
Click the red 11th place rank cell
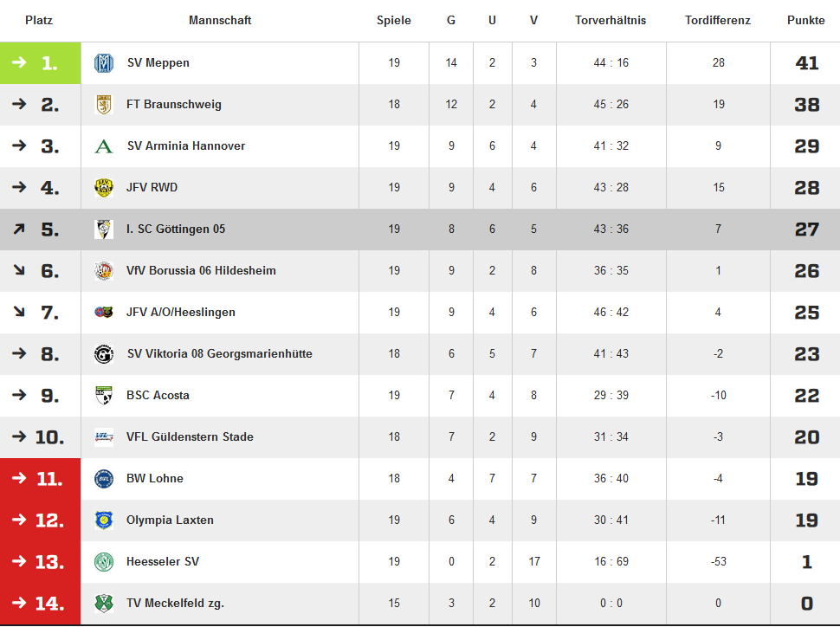41,479
